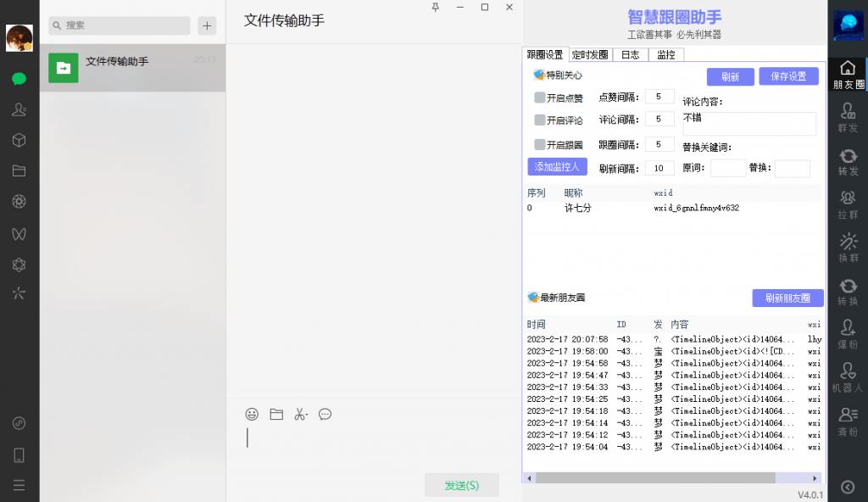Open the Search pinwheel icon in sidebar
This screenshot has height=502, width=868.
coord(19,293)
